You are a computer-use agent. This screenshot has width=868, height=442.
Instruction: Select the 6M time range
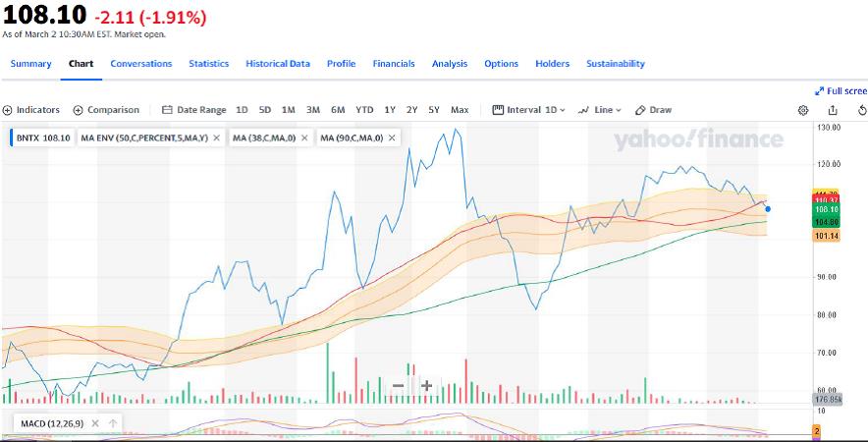point(338,110)
